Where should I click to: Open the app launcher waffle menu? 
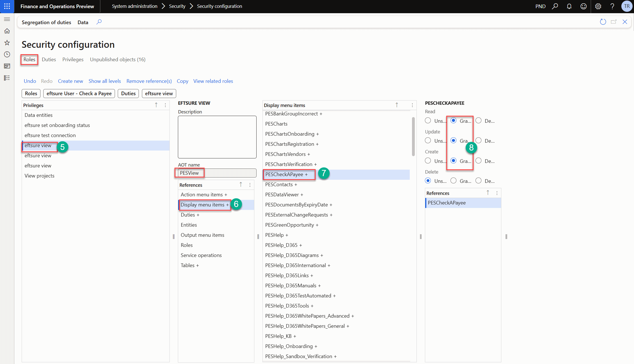[x=7, y=6]
